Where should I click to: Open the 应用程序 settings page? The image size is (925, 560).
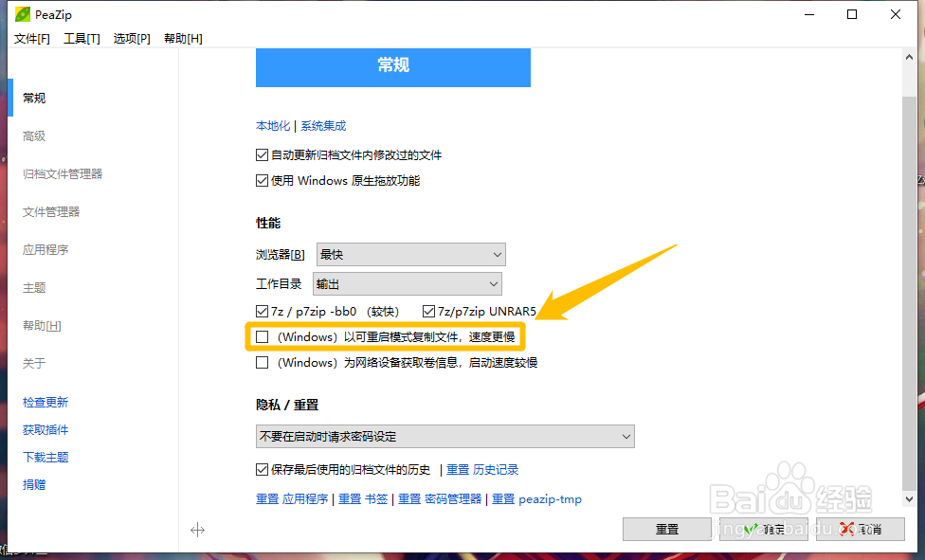coord(45,249)
